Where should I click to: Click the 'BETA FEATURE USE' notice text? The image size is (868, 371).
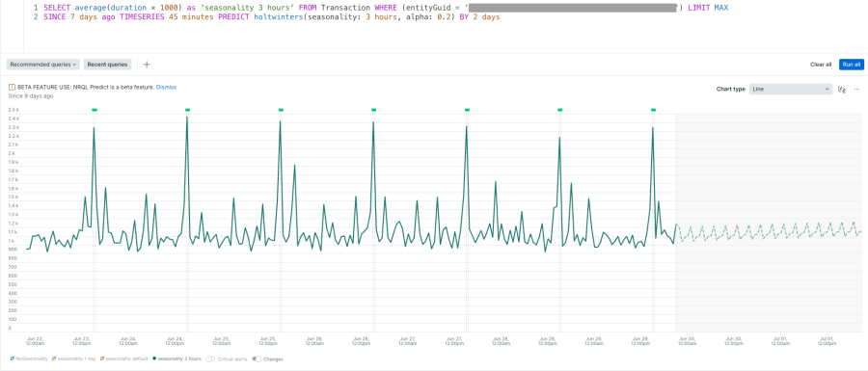pos(85,88)
